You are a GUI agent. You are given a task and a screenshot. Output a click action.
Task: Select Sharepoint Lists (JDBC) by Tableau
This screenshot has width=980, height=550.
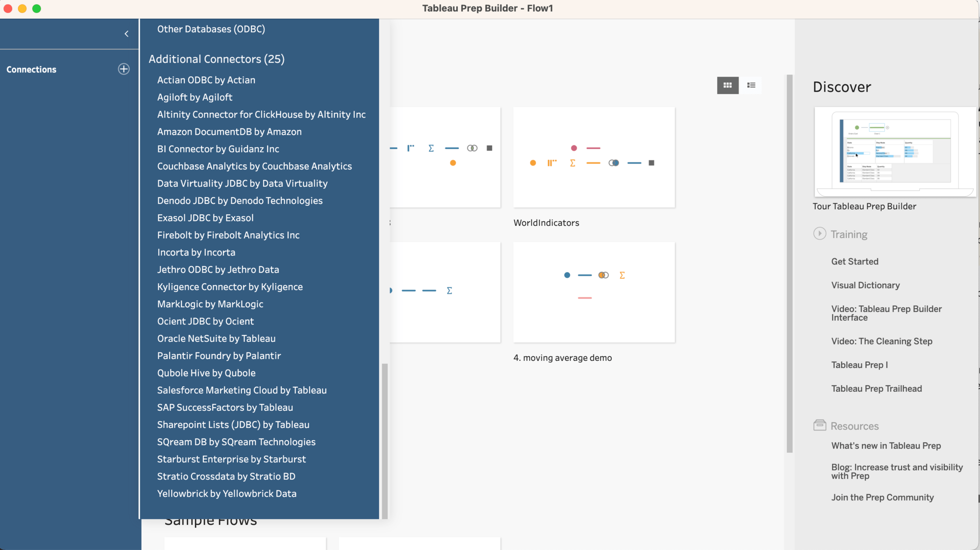(233, 425)
